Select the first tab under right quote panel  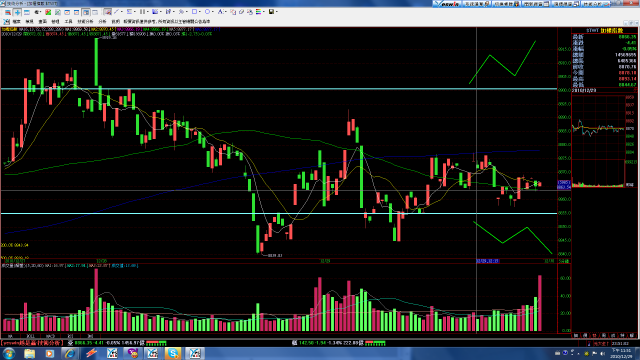(576, 335)
